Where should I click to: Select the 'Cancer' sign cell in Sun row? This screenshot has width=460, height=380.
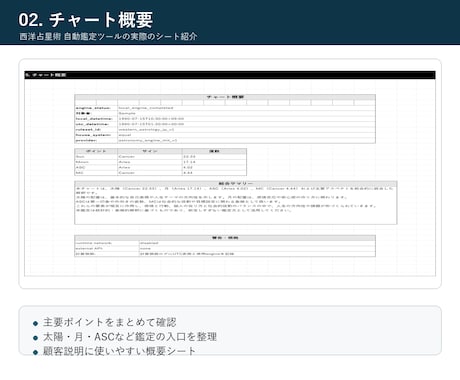coord(150,157)
